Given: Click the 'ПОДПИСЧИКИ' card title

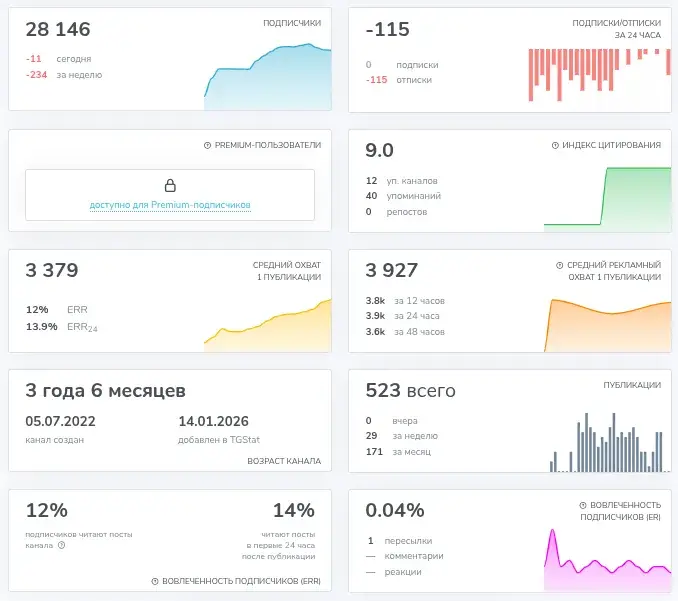Looking at the screenshot, I should point(292,23).
